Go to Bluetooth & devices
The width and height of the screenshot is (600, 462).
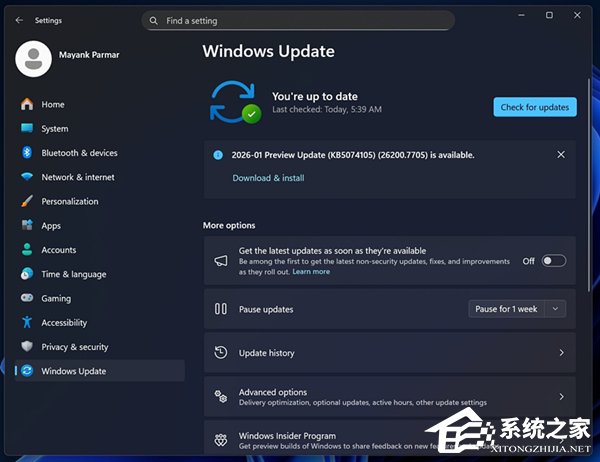(x=99, y=152)
